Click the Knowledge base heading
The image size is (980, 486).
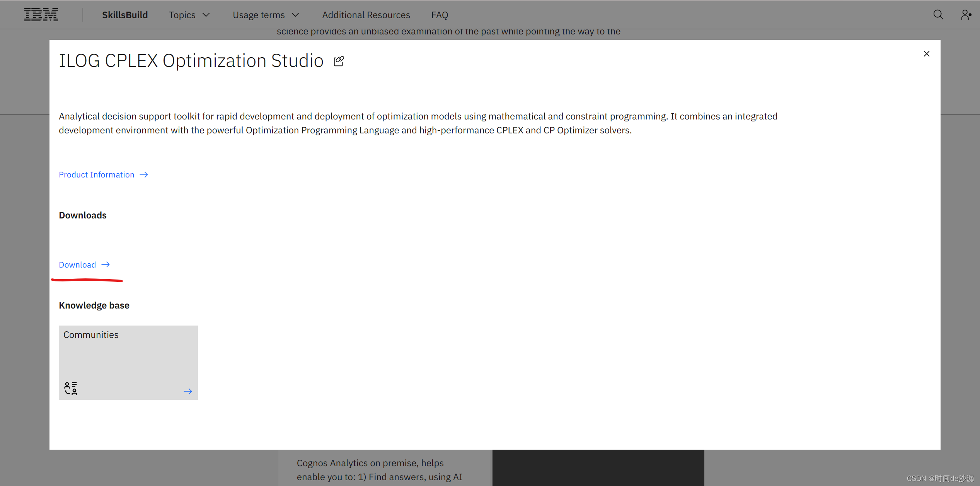click(x=94, y=305)
